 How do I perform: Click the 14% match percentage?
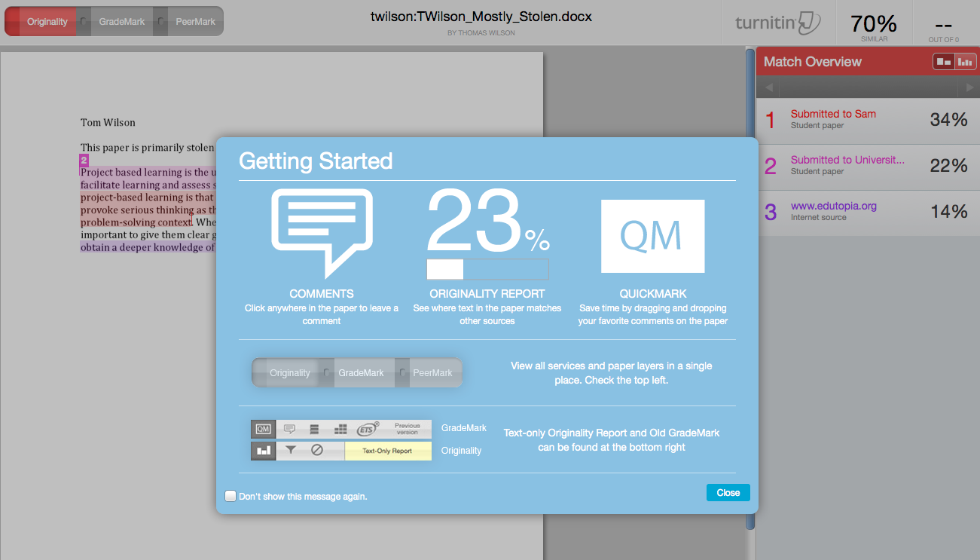pos(949,211)
